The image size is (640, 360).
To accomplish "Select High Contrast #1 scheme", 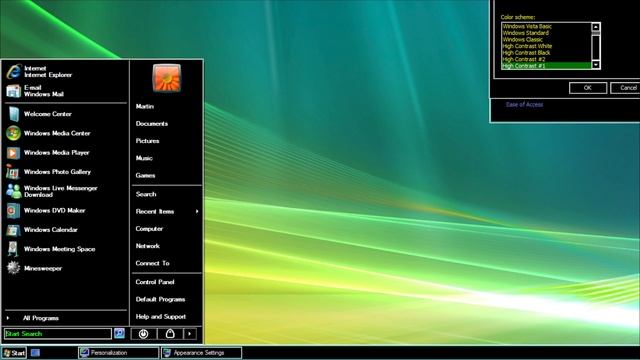I will pyautogui.click(x=546, y=66).
